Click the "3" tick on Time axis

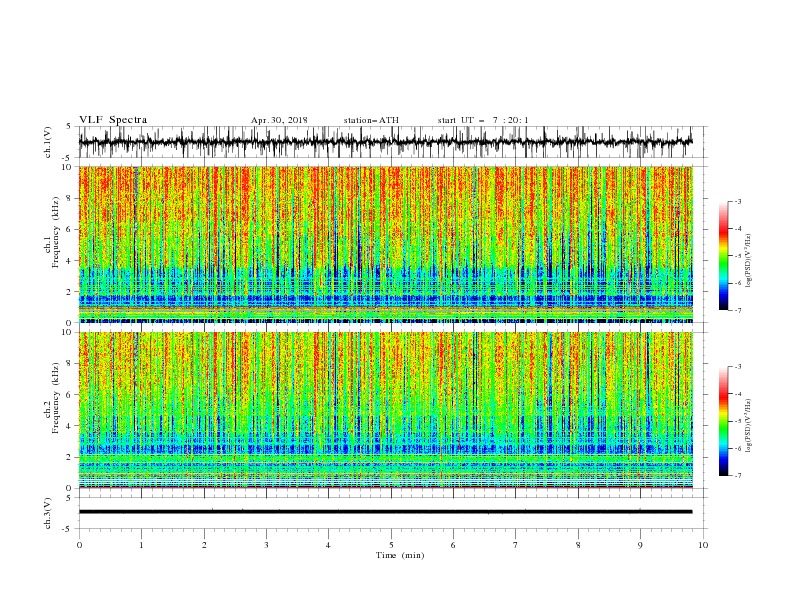266,545
